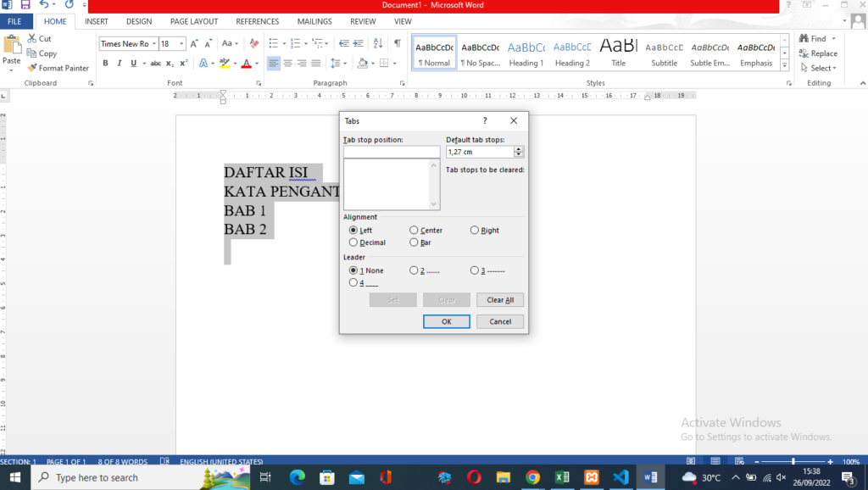Viewport: 868px width, 490px height.
Task: Click the Tab stop position input field
Action: point(391,152)
